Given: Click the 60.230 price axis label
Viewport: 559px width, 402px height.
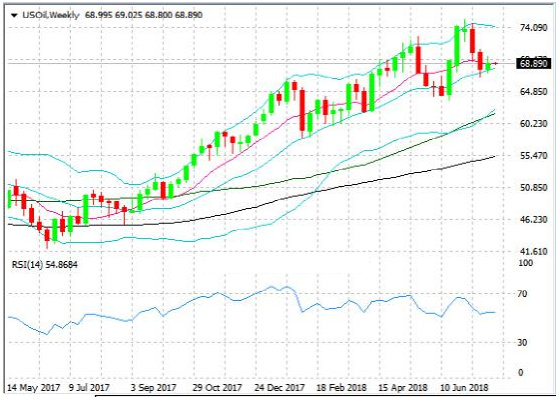Looking at the screenshot, I should tap(533, 124).
